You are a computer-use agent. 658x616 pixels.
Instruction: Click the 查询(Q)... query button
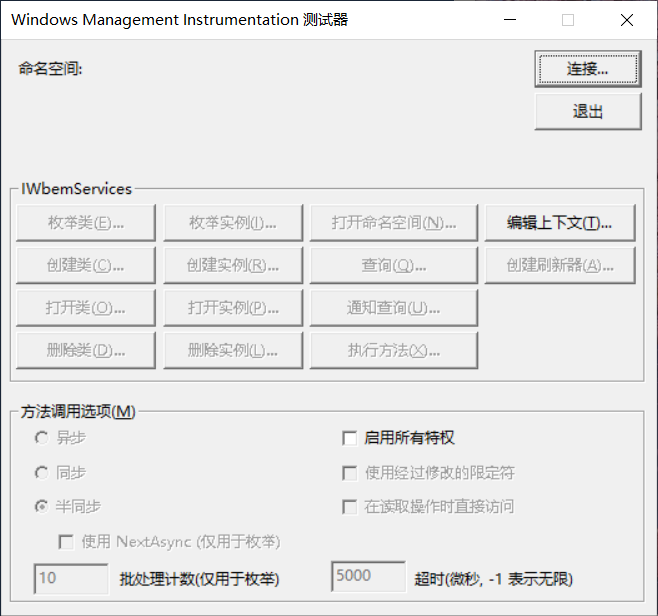(x=394, y=265)
